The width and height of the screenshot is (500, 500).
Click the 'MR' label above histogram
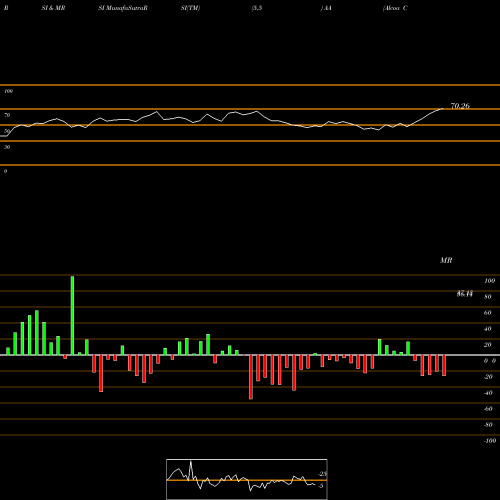tap(446, 260)
